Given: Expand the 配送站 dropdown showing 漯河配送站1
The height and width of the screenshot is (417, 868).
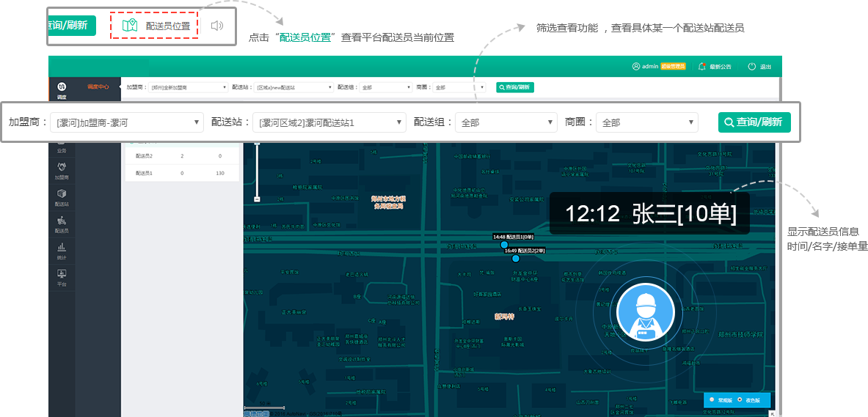Looking at the screenshot, I should click(x=329, y=122).
